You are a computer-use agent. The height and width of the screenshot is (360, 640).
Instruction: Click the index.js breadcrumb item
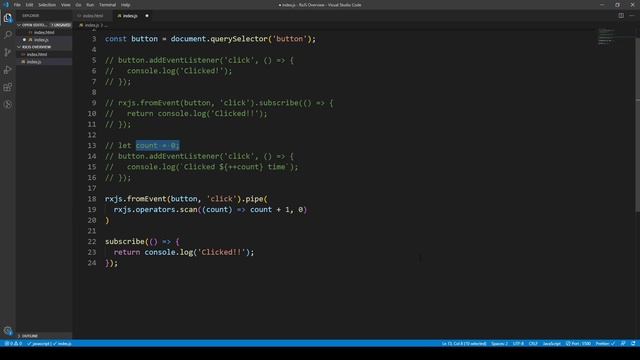click(91, 25)
